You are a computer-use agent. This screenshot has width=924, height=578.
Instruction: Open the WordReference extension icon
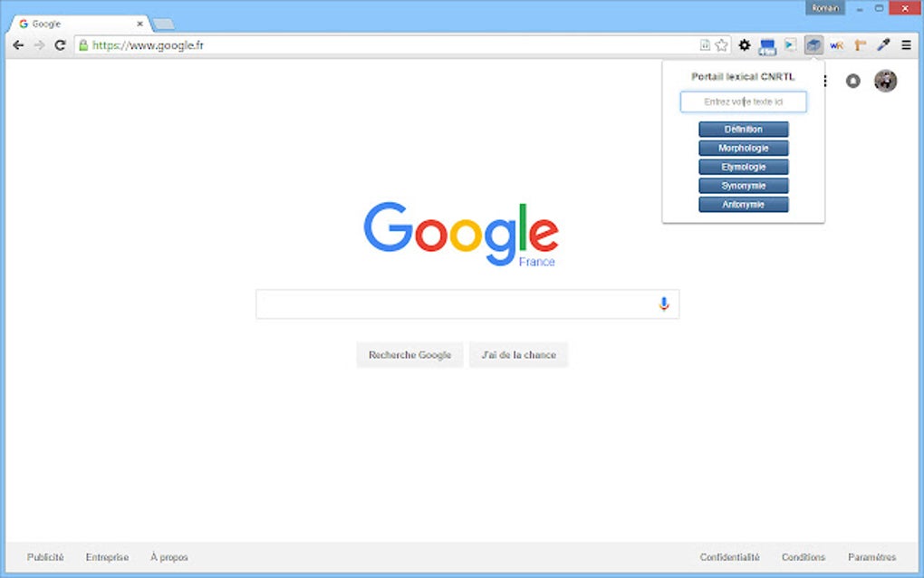click(x=835, y=44)
